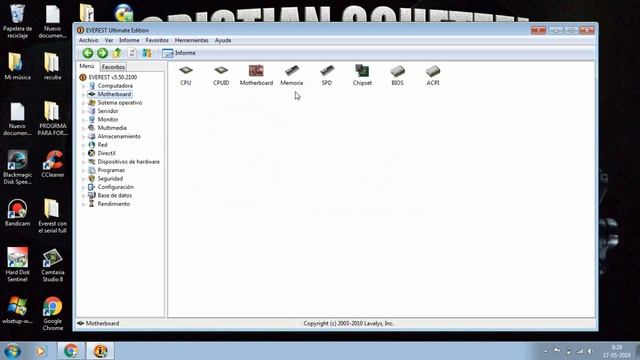Screen dimensions: 640x360
Task: Select Red in the tree
Action: (102, 145)
